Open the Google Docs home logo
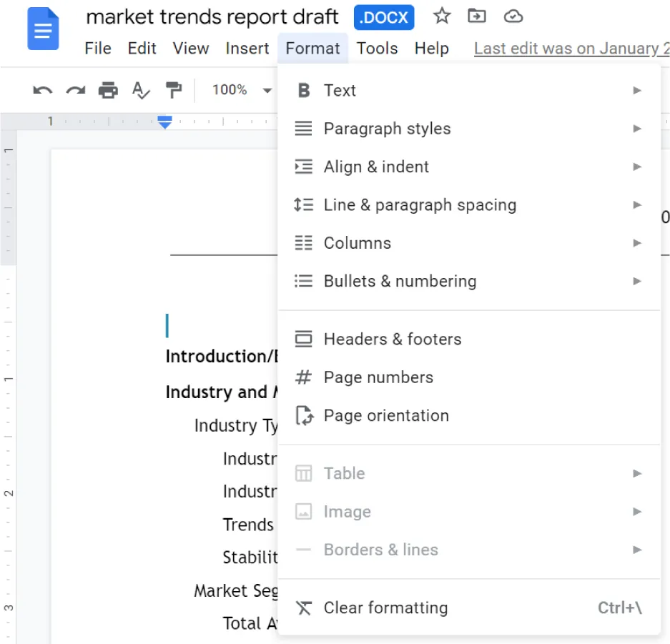 (x=42, y=29)
